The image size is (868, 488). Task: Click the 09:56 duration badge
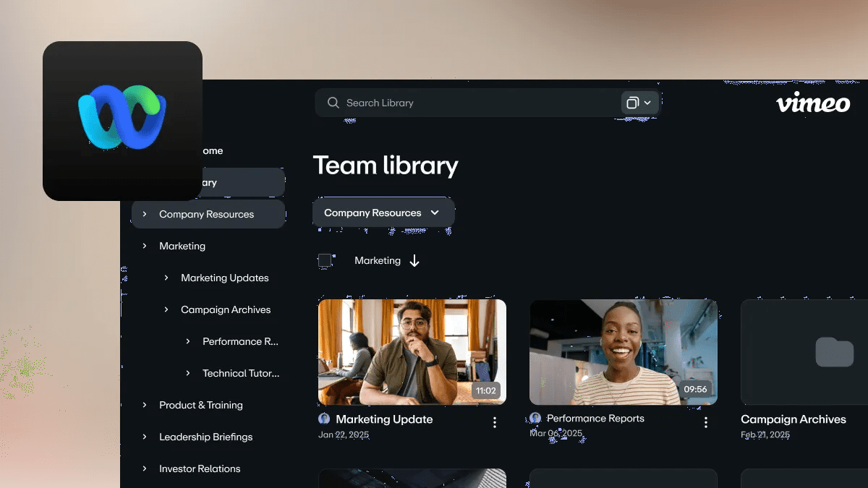(695, 390)
